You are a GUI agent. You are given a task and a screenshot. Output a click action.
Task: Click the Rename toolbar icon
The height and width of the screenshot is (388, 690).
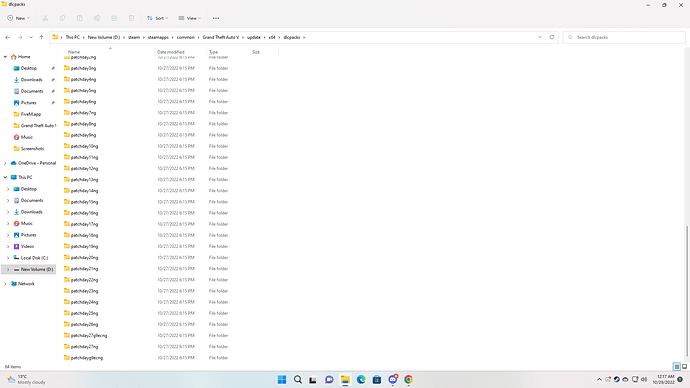pos(97,18)
